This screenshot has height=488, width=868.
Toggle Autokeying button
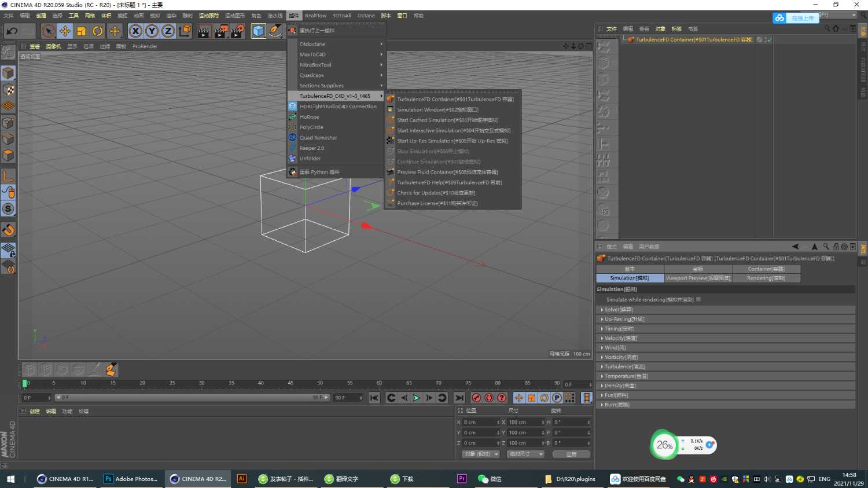[x=489, y=398]
